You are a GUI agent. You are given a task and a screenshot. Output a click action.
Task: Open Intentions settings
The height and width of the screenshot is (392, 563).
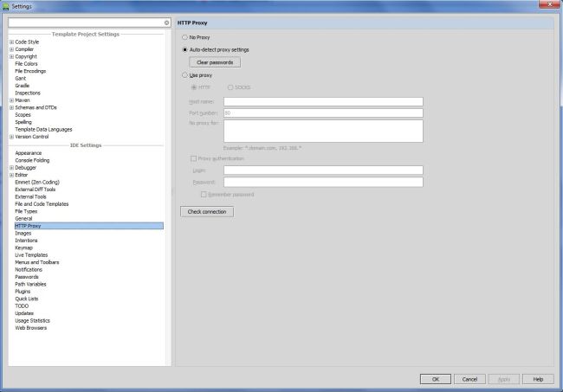click(26, 241)
